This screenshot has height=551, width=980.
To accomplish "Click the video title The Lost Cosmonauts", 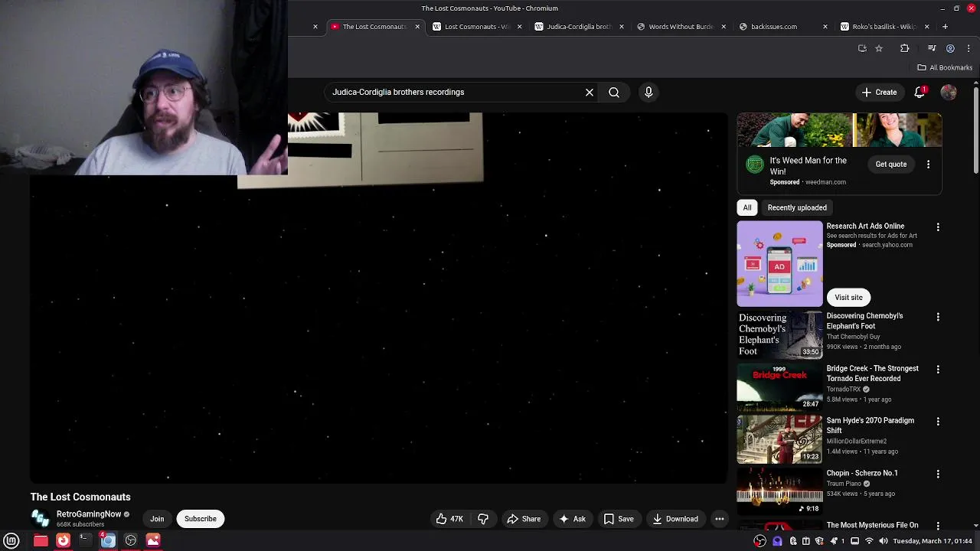I will click(80, 497).
